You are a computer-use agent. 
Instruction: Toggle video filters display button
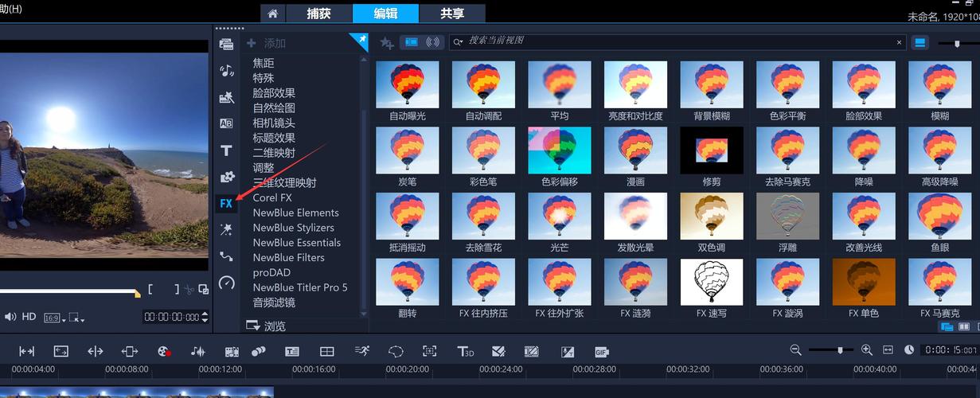[412, 42]
